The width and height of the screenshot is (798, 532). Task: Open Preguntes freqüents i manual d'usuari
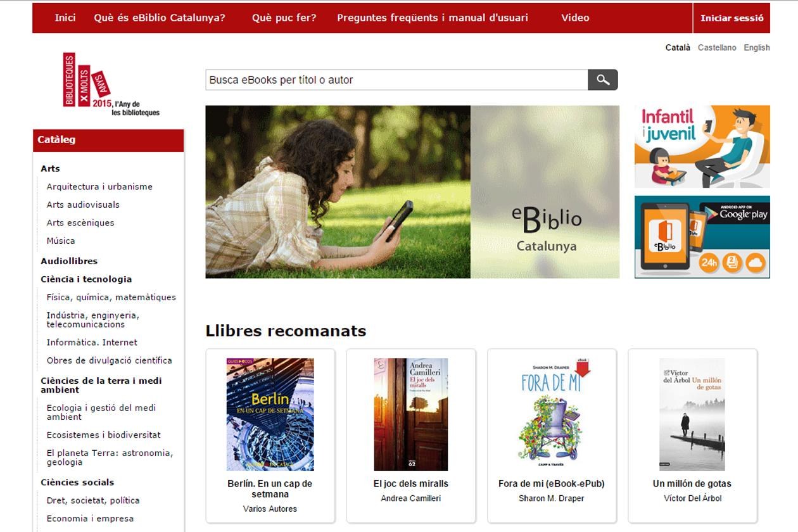[x=432, y=18]
